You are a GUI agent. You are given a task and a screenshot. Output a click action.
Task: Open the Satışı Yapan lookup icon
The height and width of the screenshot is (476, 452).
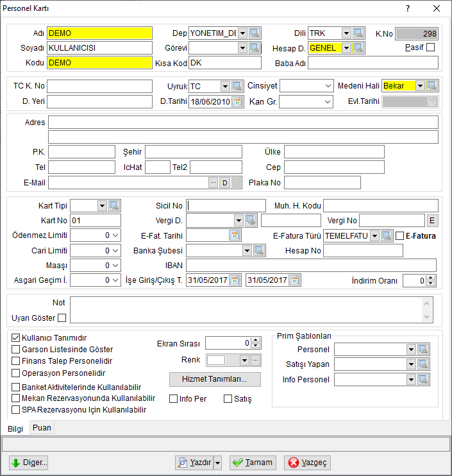pos(423,364)
